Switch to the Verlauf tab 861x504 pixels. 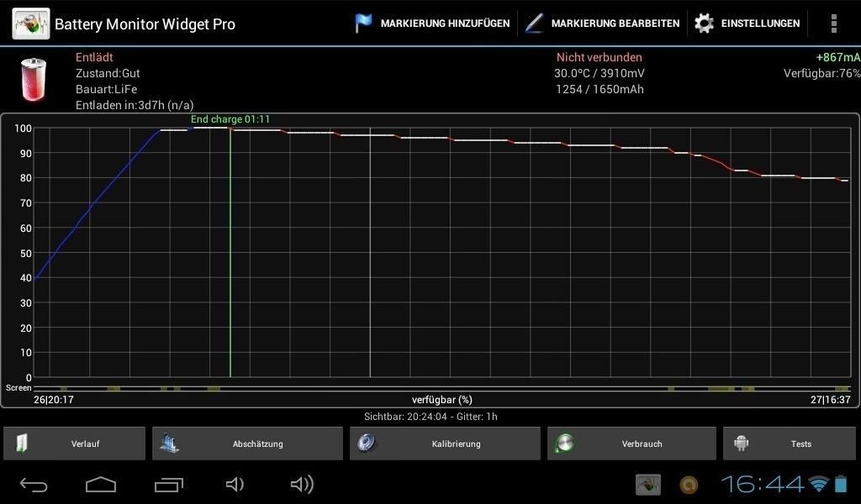(74, 444)
